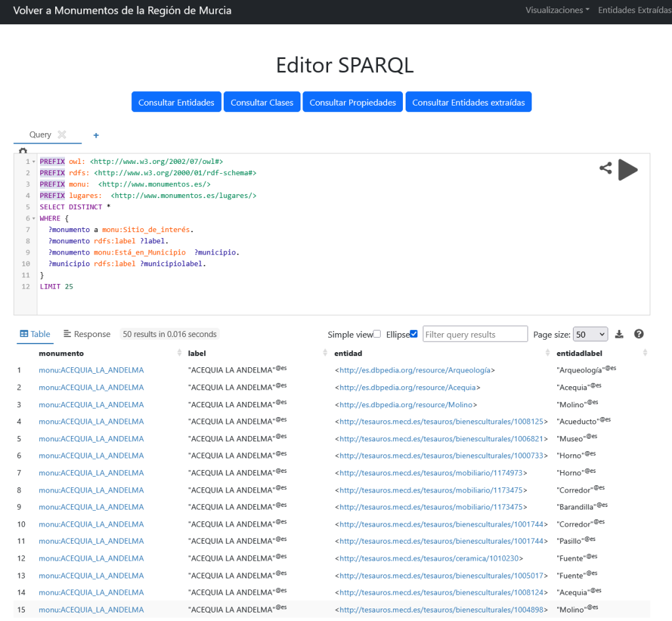This screenshot has width=672, height=621.
Task: Select the Table results tab
Action: click(x=35, y=334)
